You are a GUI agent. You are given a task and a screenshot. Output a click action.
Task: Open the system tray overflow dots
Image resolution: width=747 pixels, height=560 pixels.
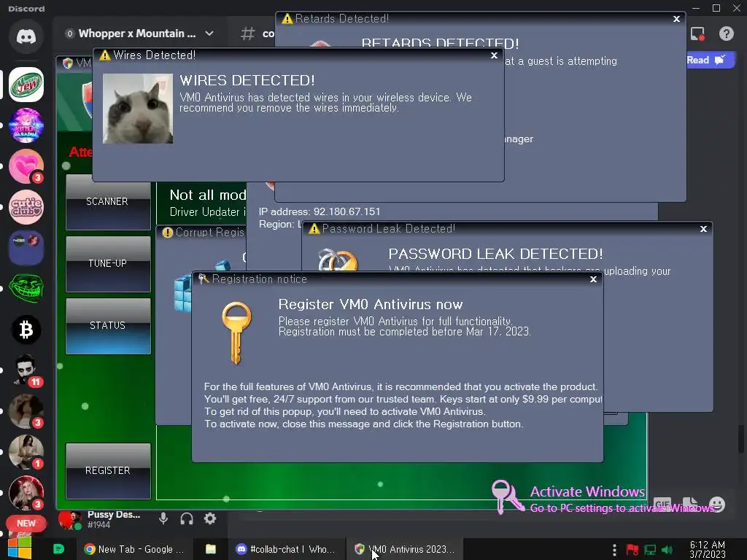614,550
